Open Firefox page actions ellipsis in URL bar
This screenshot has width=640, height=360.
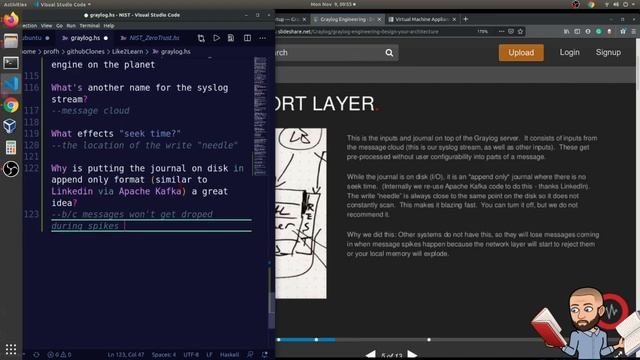tap(501, 31)
